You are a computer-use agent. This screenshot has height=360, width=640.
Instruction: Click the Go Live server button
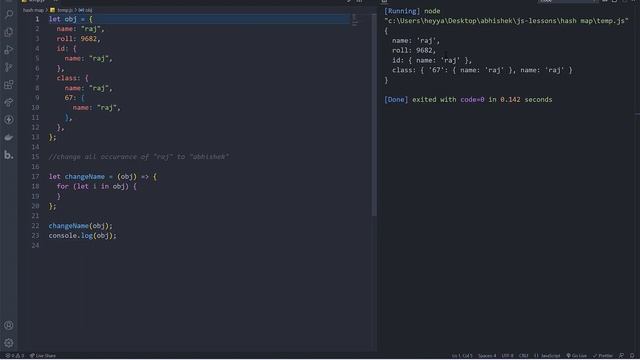point(576,356)
